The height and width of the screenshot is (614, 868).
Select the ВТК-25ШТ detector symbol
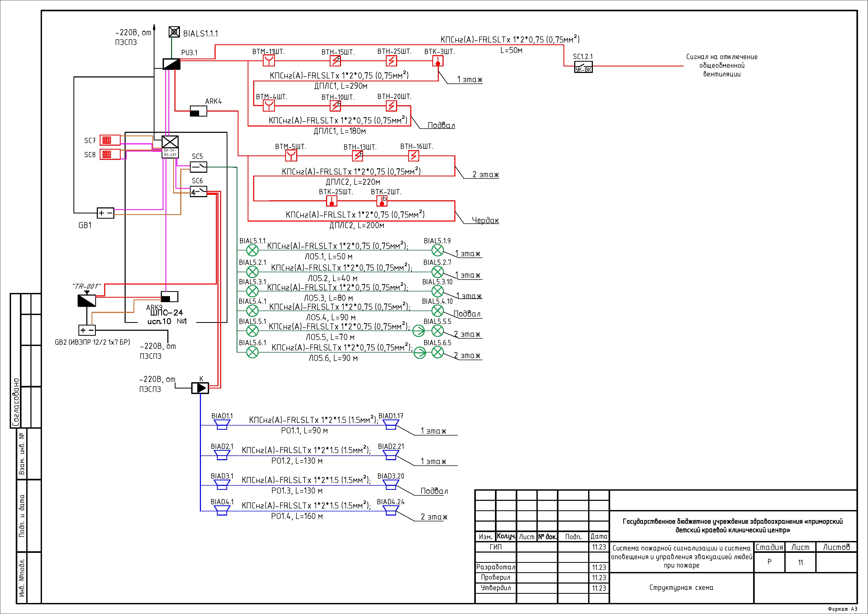coord(332,201)
